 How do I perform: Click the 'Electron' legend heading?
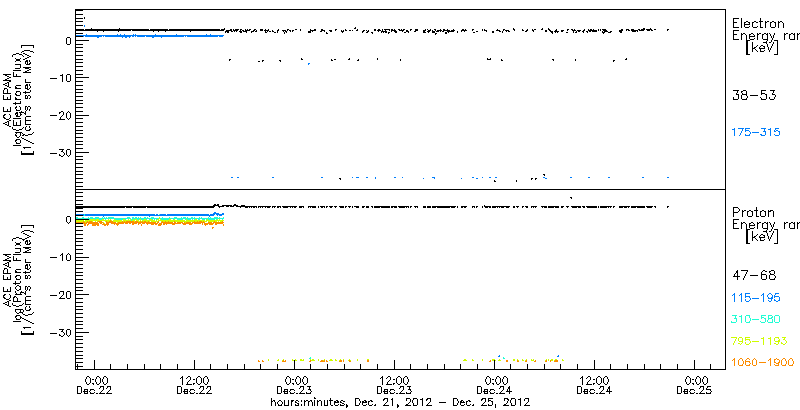758,23
